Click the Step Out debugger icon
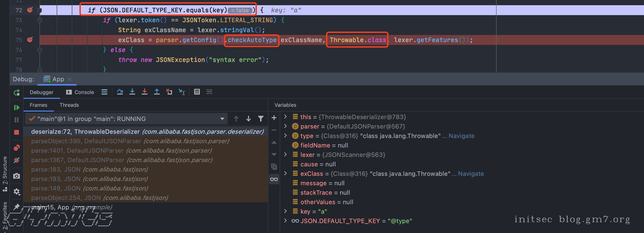Image resolution: width=644 pixels, height=233 pixels. click(157, 92)
